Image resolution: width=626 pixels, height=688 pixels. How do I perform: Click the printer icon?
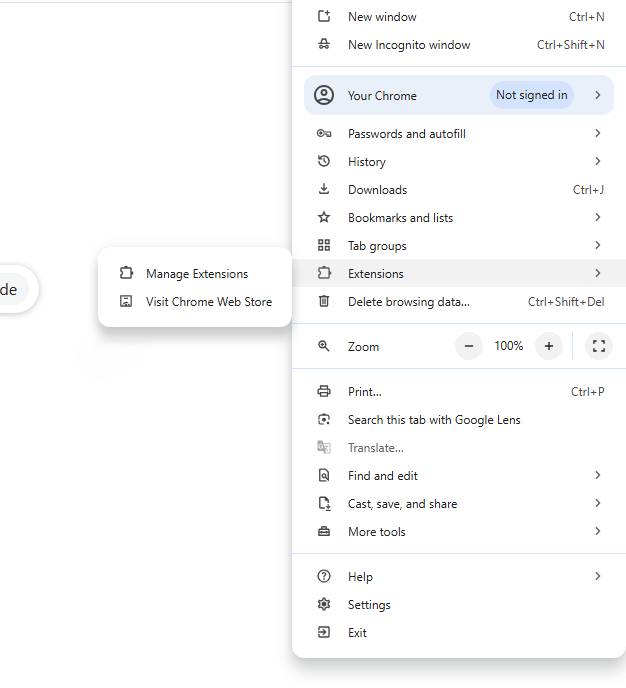click(324, 391)
